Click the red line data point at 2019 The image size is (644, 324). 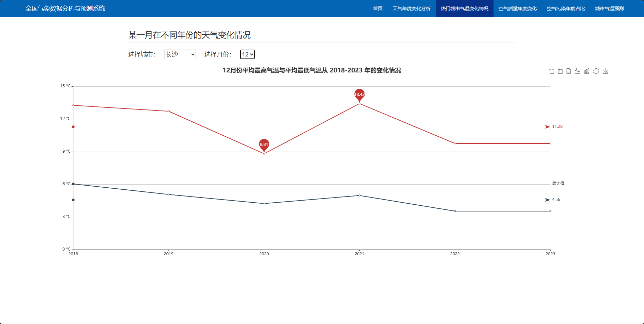[x=169, y=111]
